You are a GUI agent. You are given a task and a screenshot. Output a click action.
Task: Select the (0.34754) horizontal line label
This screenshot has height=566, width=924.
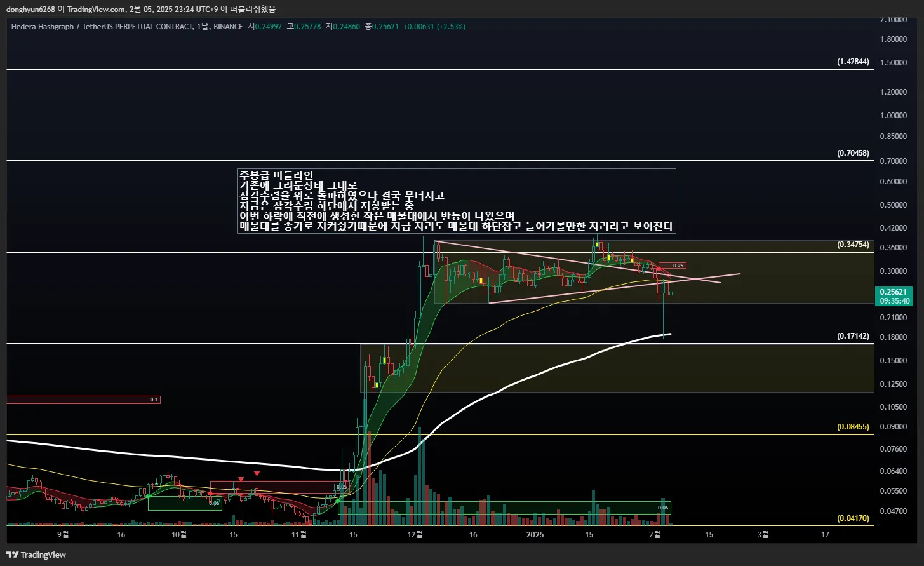pos(853,245)
